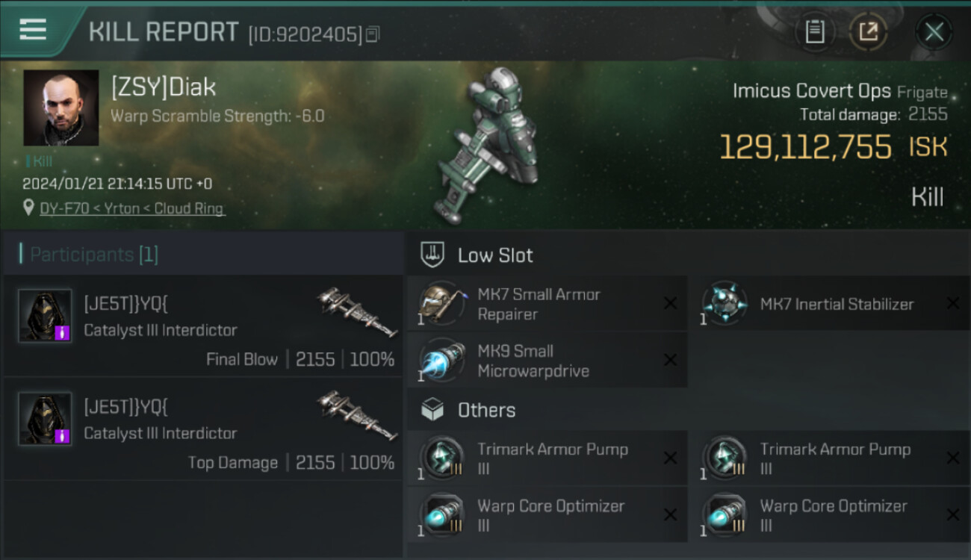Viewport: 971px width, 560px height.
Task: Click the X beside MK7 Inertial Stabilizer
Action: [952, 303]
